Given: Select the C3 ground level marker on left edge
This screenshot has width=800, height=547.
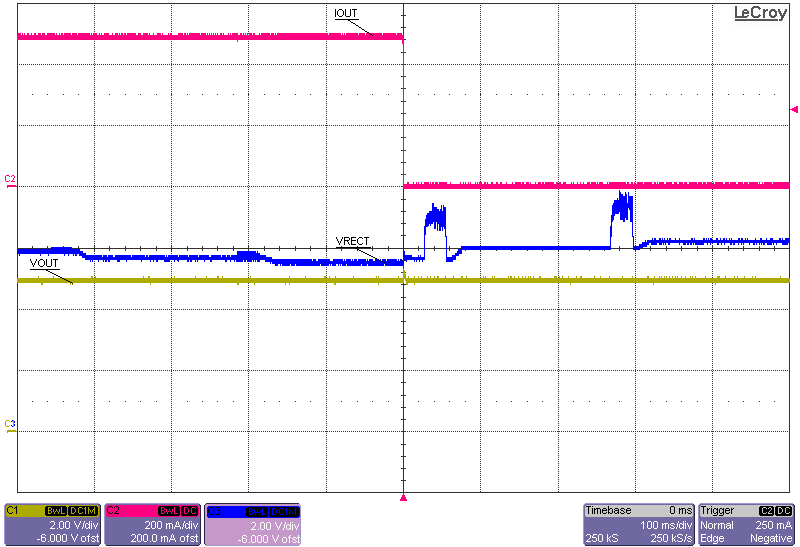Looking at the screenshot, I should click(10, 426).
